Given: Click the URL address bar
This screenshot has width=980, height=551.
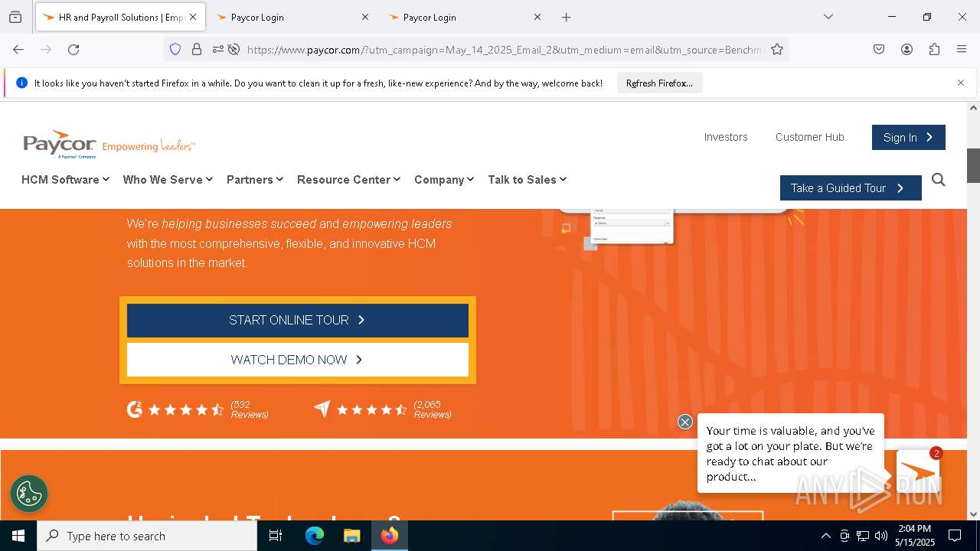Looking at the screenshot, I should [504, 49].
